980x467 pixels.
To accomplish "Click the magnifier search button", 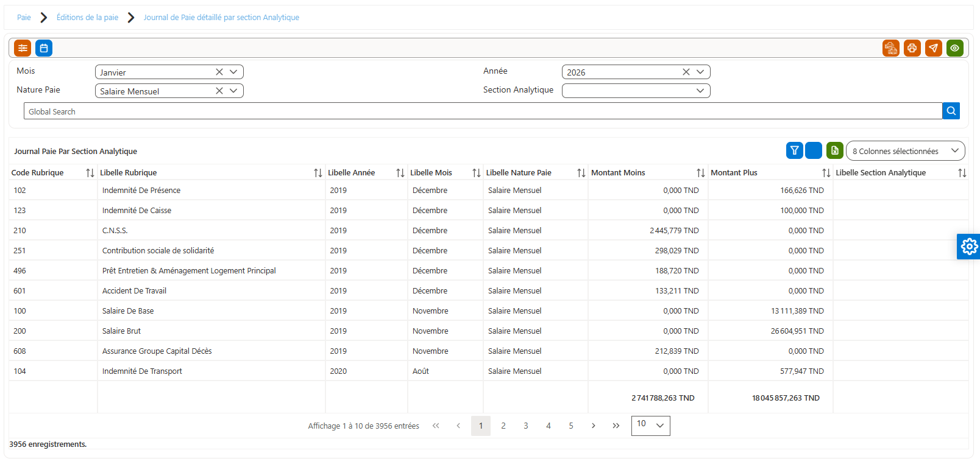I will 951,111.
